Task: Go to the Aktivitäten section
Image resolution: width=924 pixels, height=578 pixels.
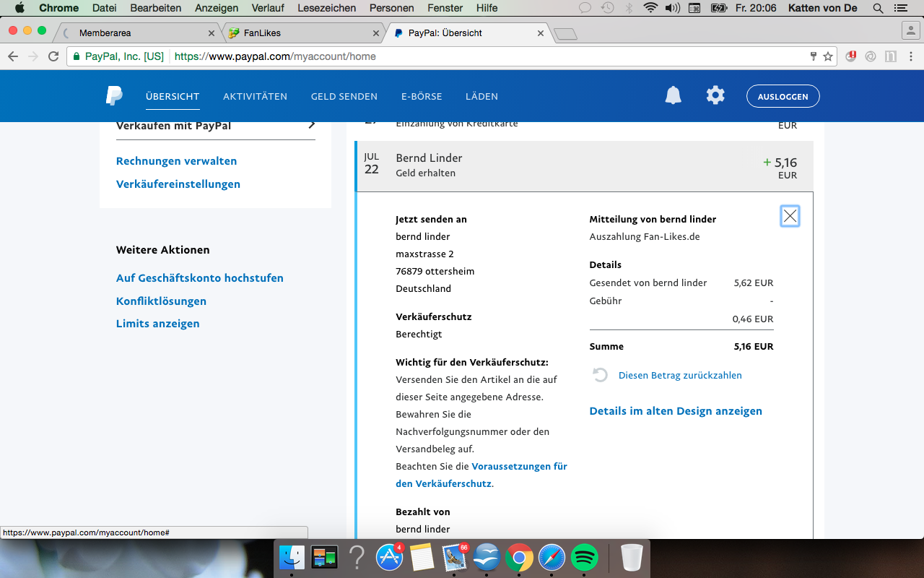Action: pyautogui.click(x=255, y=96)
